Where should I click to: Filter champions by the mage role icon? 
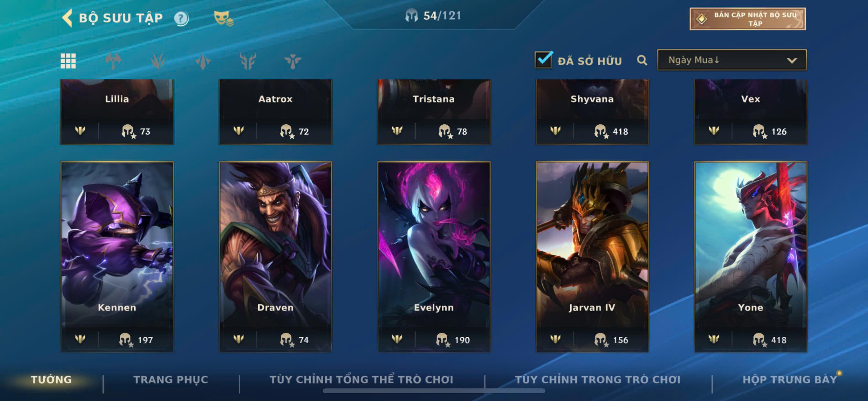click(203, 61)
